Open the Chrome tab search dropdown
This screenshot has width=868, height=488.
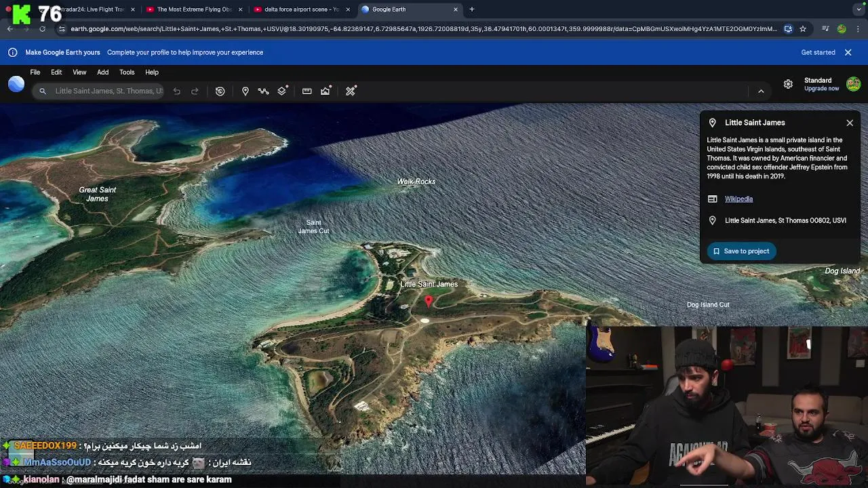(859, 9)
